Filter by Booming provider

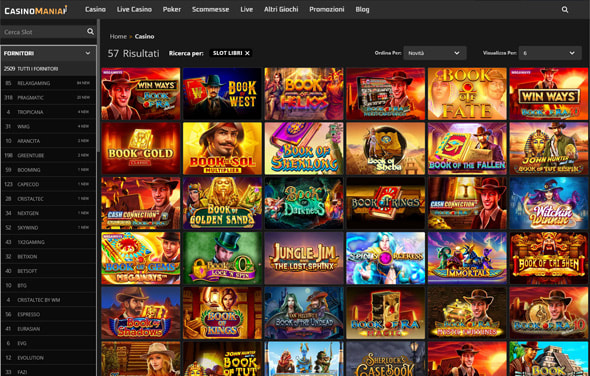[48, 170]
